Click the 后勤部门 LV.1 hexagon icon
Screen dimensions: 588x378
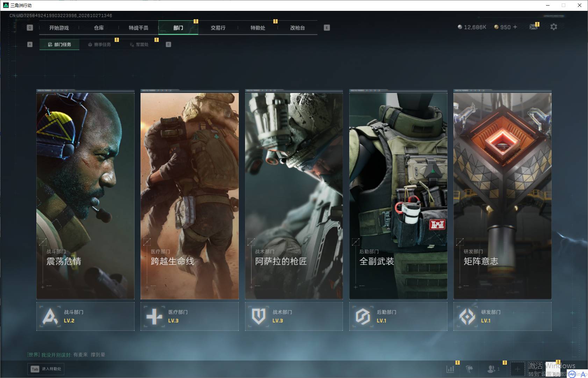point(363,317)
